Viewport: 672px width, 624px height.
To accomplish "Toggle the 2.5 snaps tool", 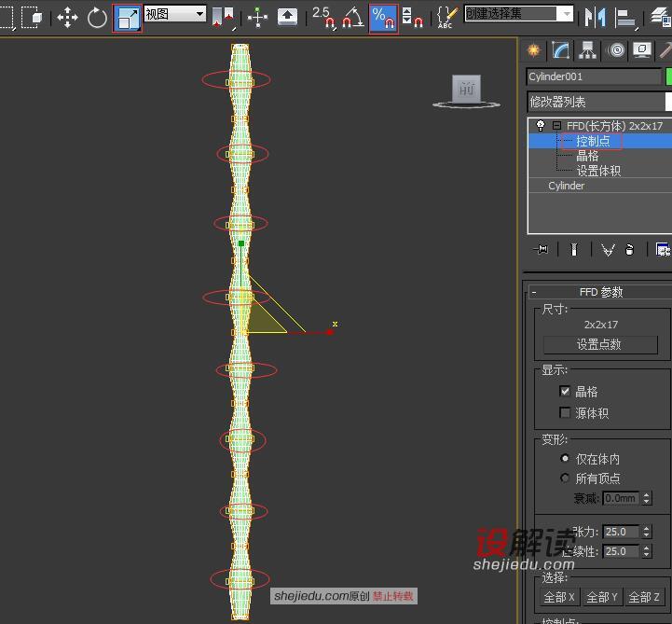I will coord(323,18).
